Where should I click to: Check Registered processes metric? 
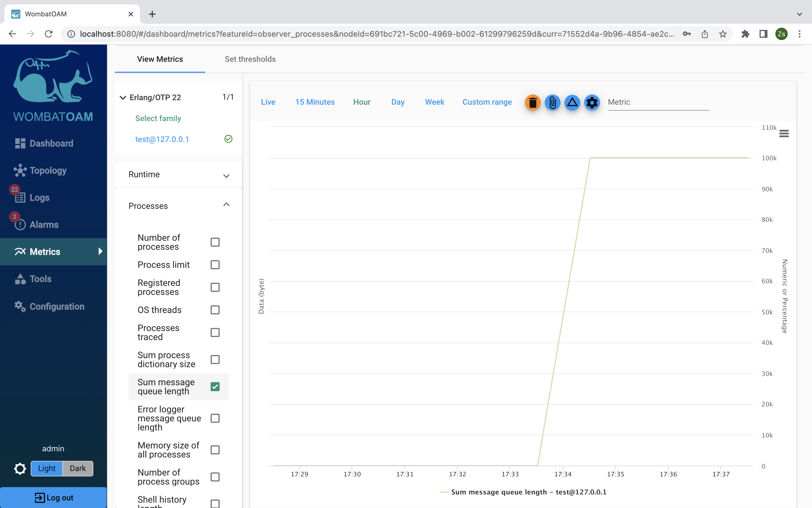pyautogui.click(x=215, y=287)
